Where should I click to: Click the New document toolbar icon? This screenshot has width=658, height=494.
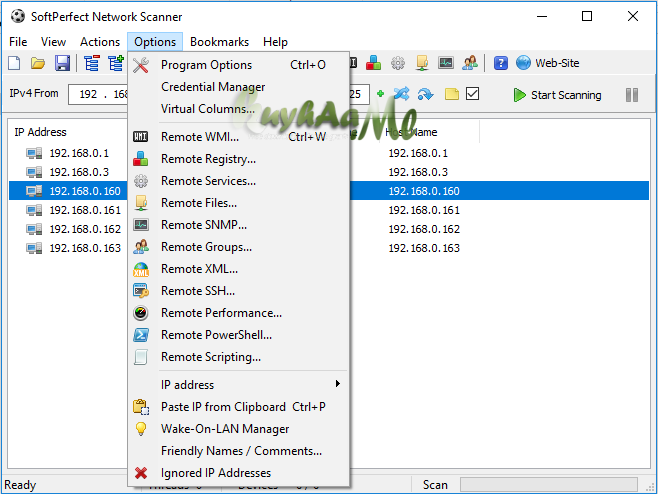point(14,63)
